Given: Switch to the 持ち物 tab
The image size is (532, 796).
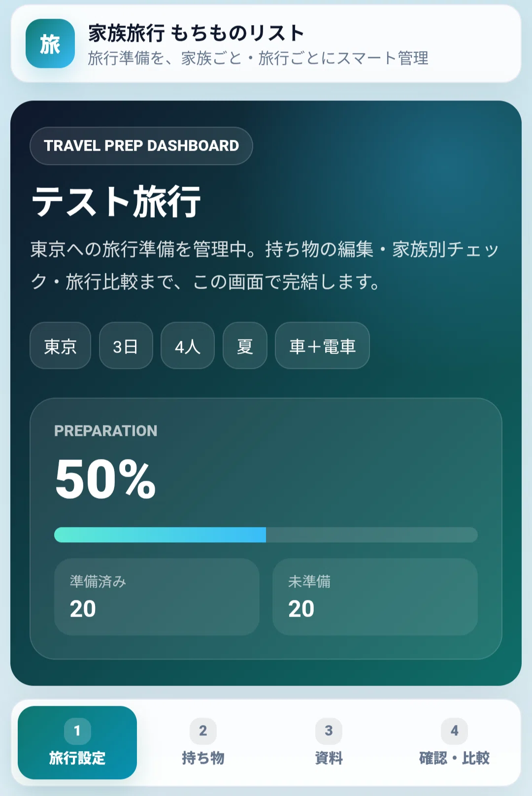Looking at the screenshot, I should coord(203,743).
